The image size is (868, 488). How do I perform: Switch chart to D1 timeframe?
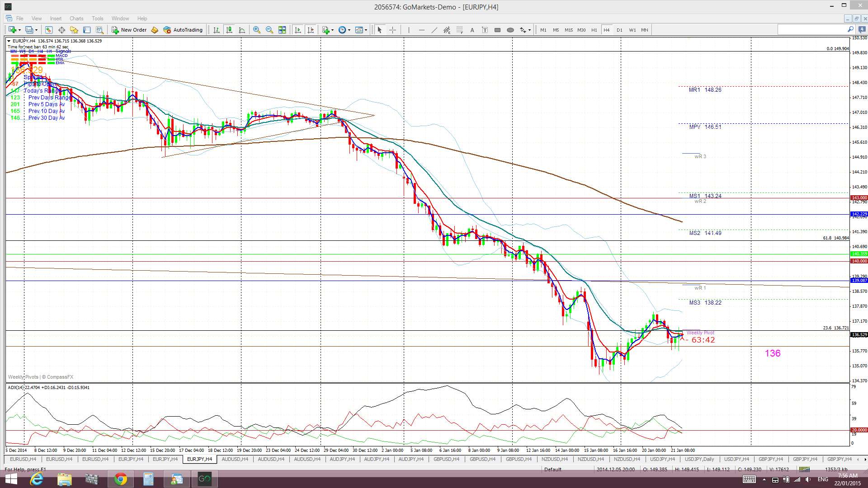[x=619, y=30]
